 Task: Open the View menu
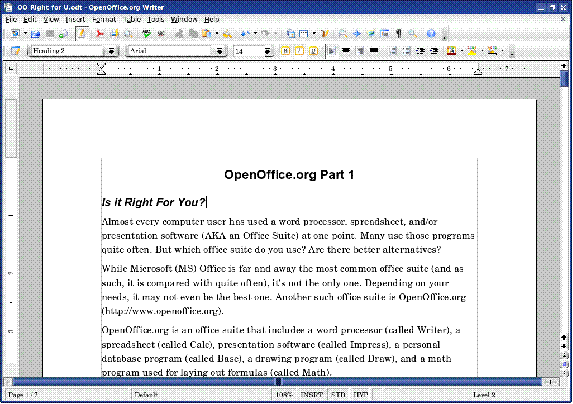pyautogui.click(x=51, y=19)
